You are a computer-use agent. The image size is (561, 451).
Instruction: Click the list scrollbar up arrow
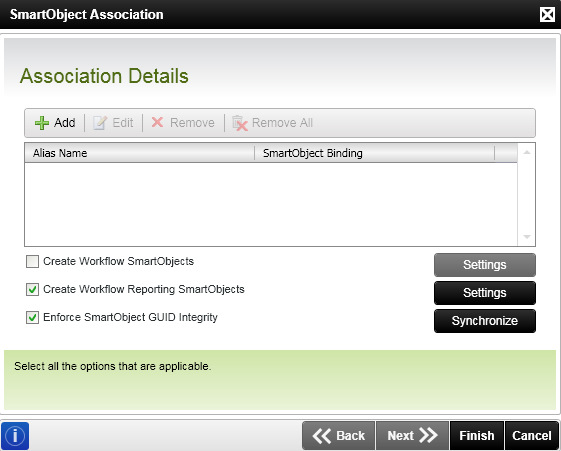(x=527, y=152)
